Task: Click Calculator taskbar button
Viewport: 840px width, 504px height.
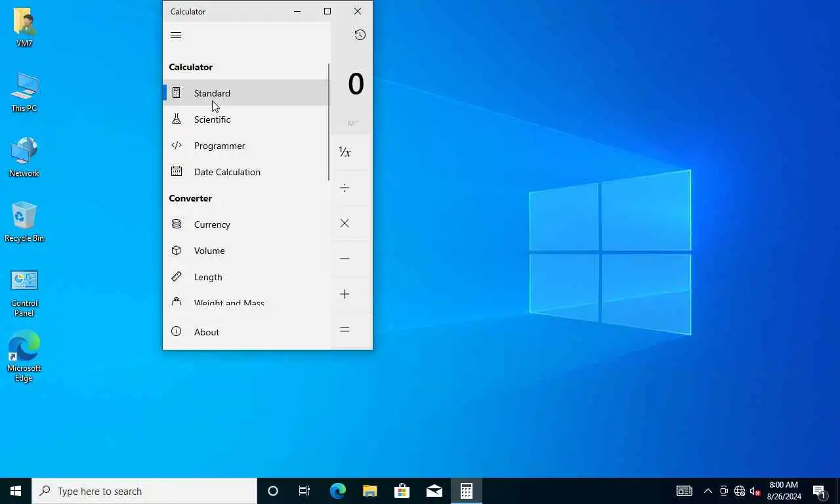Action: [466, 491]
